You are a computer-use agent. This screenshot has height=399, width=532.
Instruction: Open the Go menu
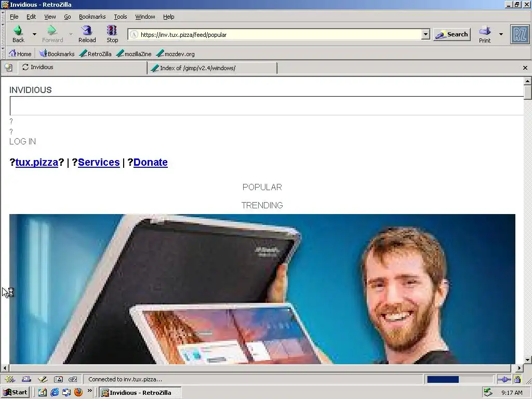click(x=68, y=17)
